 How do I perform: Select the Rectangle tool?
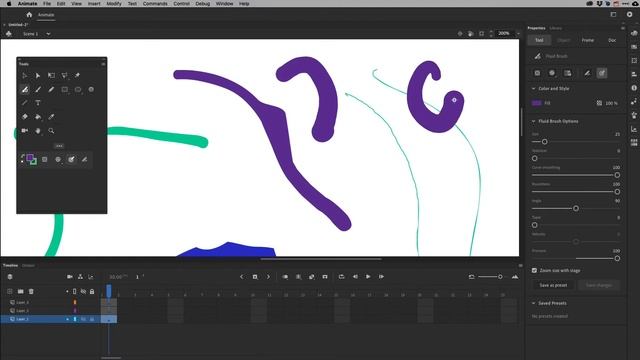click(64, 89)
